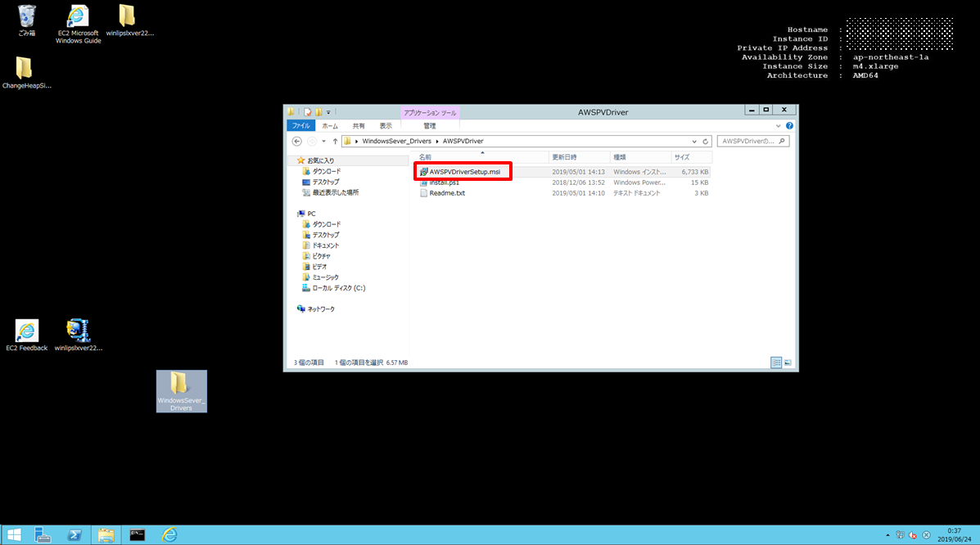Show hidden system tray icons
Viewport: 980px width, 545px height.
click(x=888, y=535)
